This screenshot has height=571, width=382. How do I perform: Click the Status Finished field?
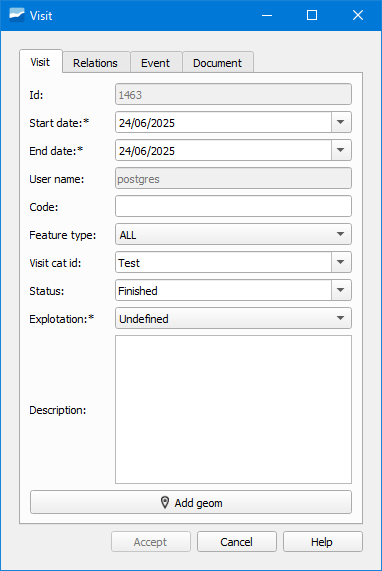coord(224,290)
